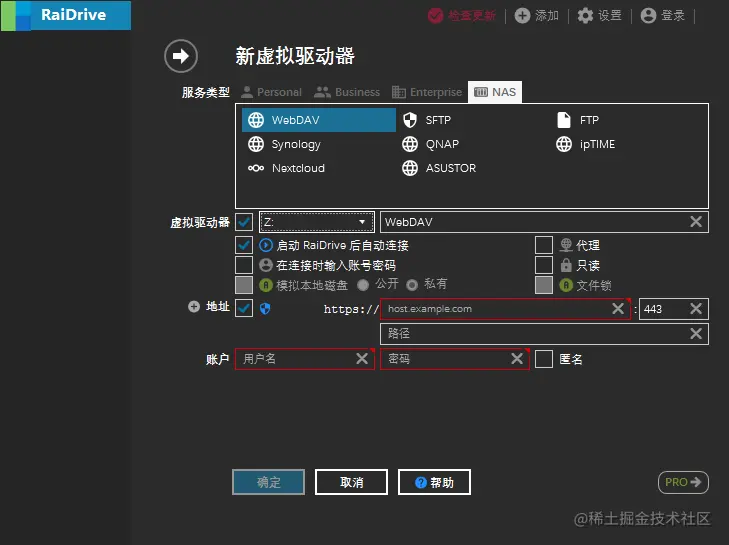The height and width of the screenshot is (545, 729).
Task: Switch to the Personal tab
Action: [x=272, y=92]
